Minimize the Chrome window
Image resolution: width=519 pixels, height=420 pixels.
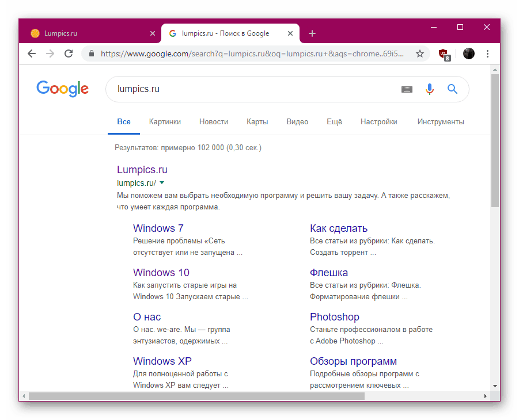click(434, 27)
